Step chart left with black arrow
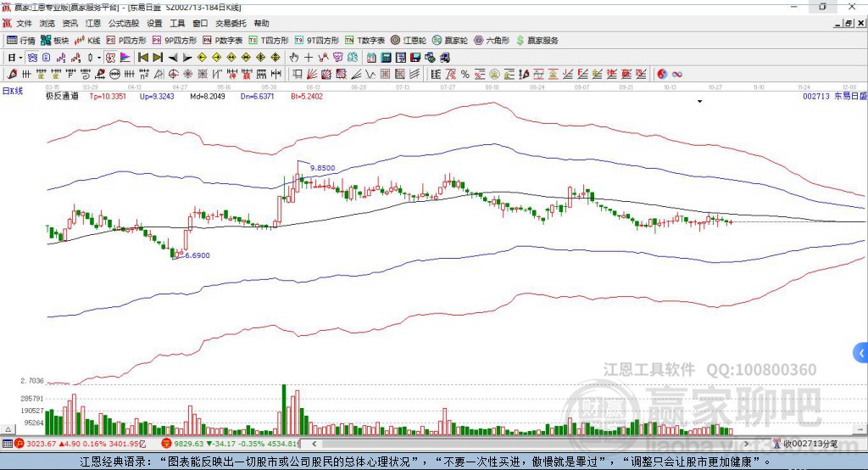This screenshot has width=868, height=470. point(173,58)
